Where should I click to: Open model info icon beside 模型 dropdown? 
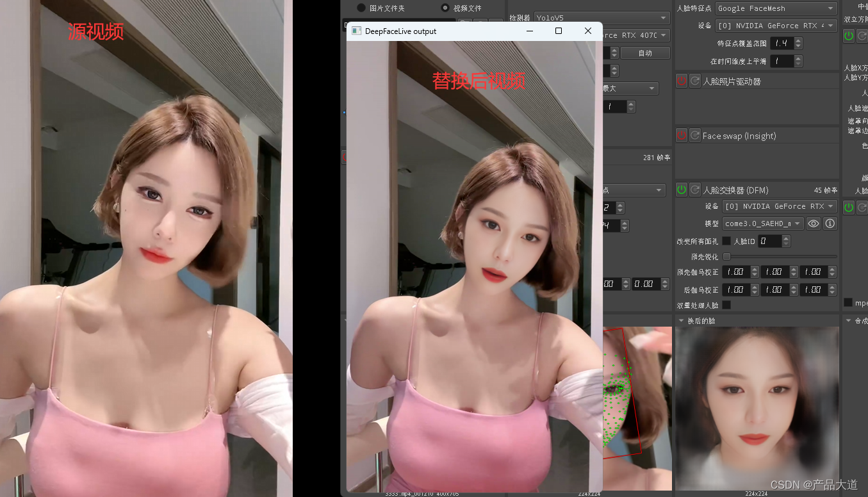[830, 224]
